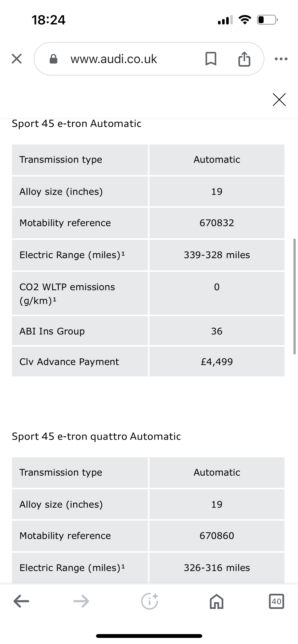
Task: Close the browser tab with X
Action: click(x=17, y=59)
